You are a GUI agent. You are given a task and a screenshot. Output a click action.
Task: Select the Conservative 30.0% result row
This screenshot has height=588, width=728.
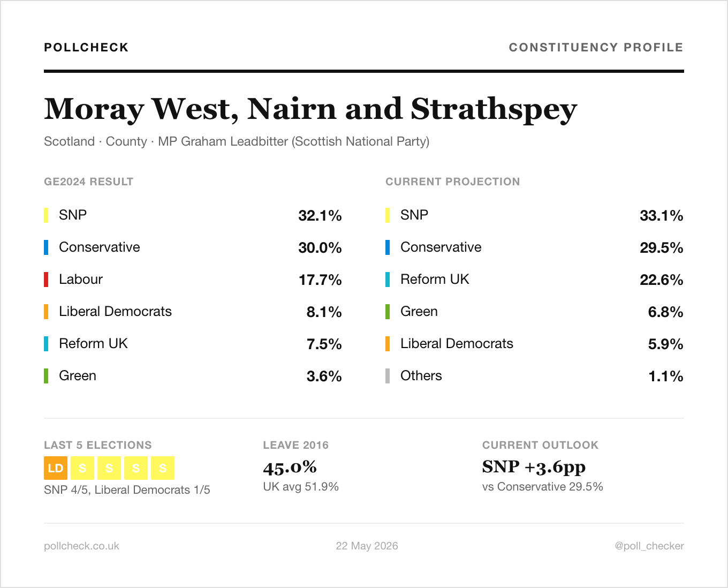tap(193, 247)
